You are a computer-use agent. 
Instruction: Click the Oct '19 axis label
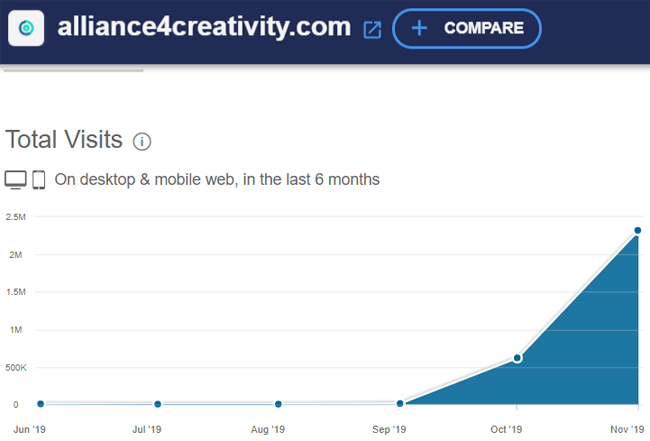click(x=506, y=429)
